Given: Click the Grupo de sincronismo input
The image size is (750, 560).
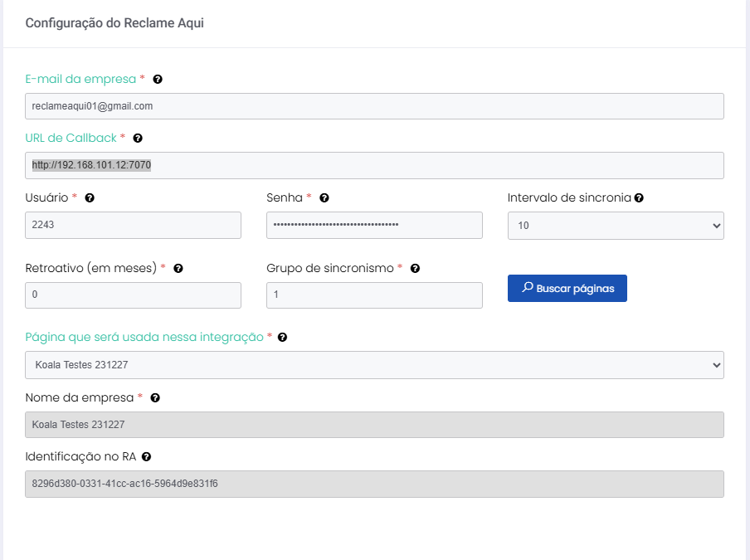Looking at the screenshot, I should tap(374, 295).
